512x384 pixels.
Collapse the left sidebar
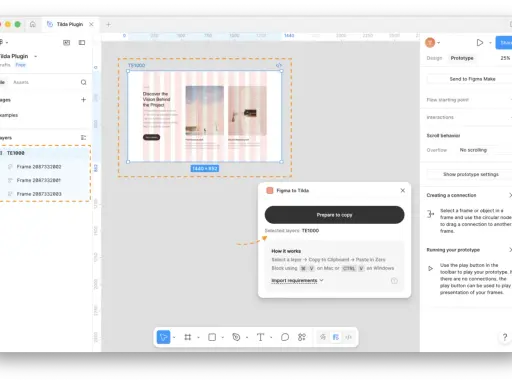[x=82, y=42]
